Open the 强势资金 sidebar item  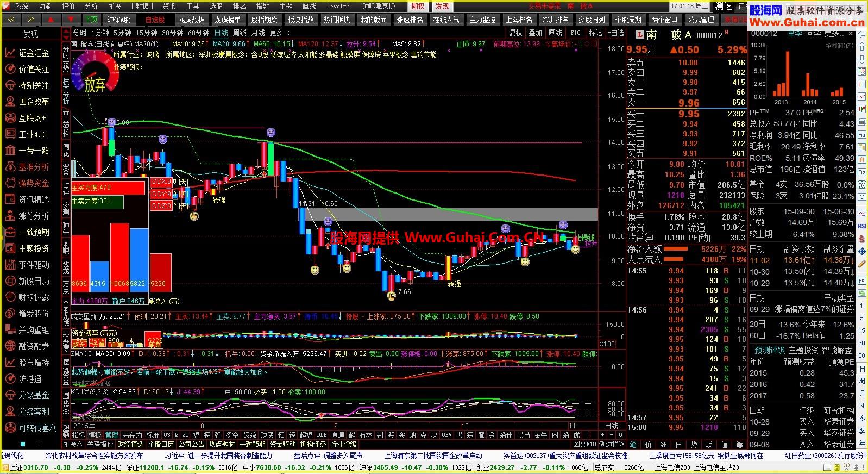point(28,183)
